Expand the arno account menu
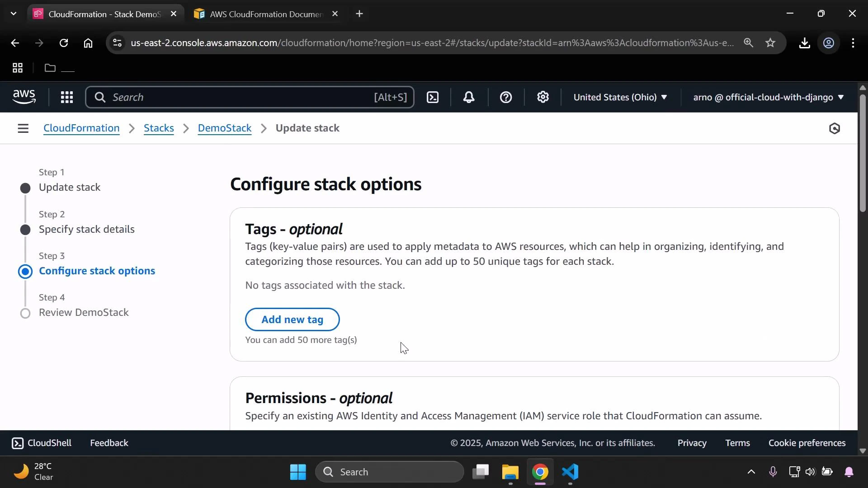The width and height of the screenshot is (868, 488). 768,97
